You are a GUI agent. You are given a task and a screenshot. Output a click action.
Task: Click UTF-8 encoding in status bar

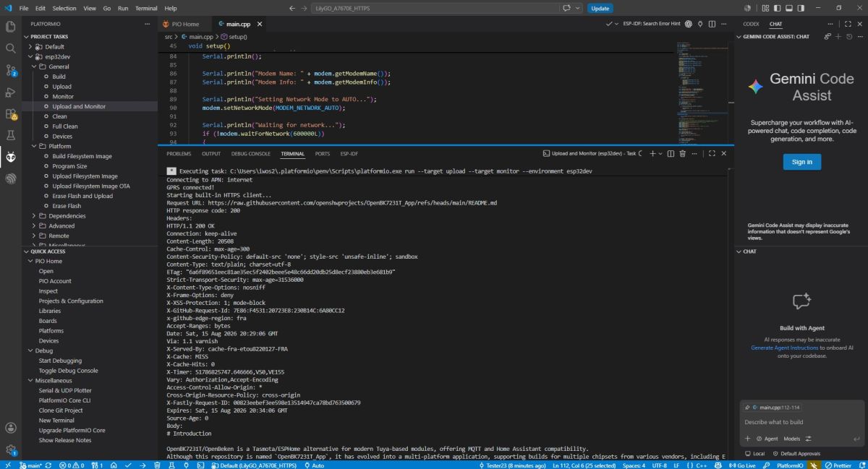(x=659, y=465)
